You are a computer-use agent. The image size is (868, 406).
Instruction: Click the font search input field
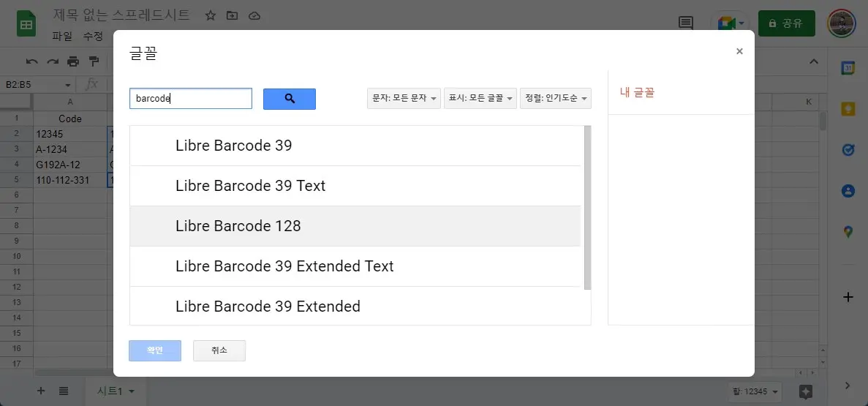190,99
